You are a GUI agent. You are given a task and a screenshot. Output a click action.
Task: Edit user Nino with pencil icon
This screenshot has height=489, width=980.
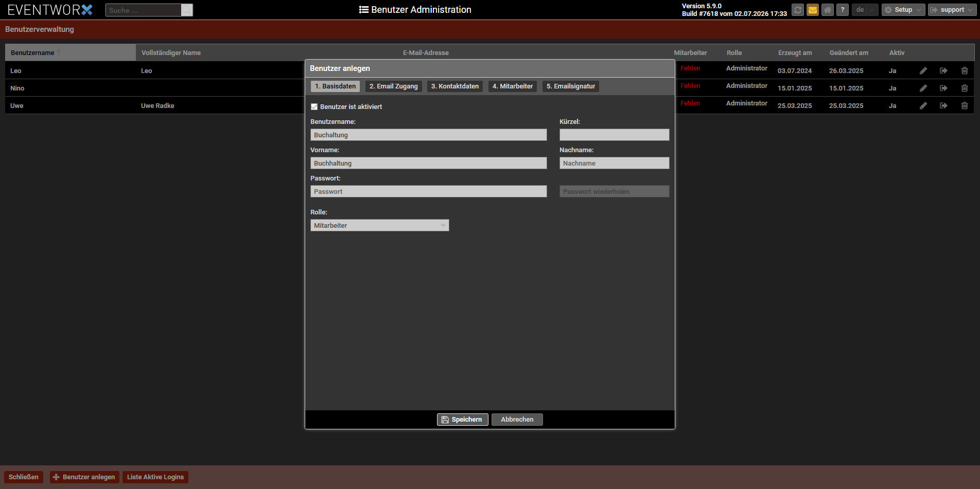point(923,88)
